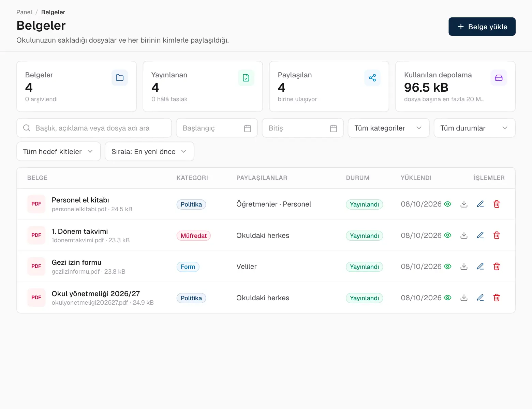Open the Başlangıç date picker
This screenshot has height=409, width=532.
coord(217,128)
